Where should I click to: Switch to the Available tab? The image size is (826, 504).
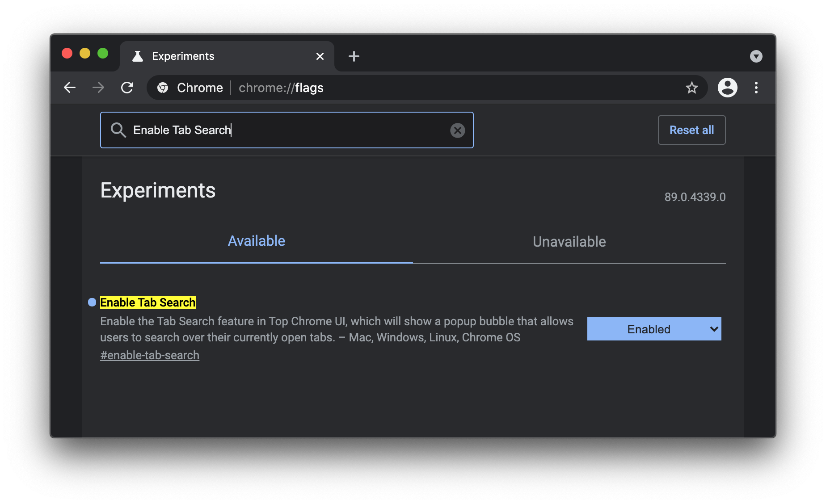click(x=256, y=241)
